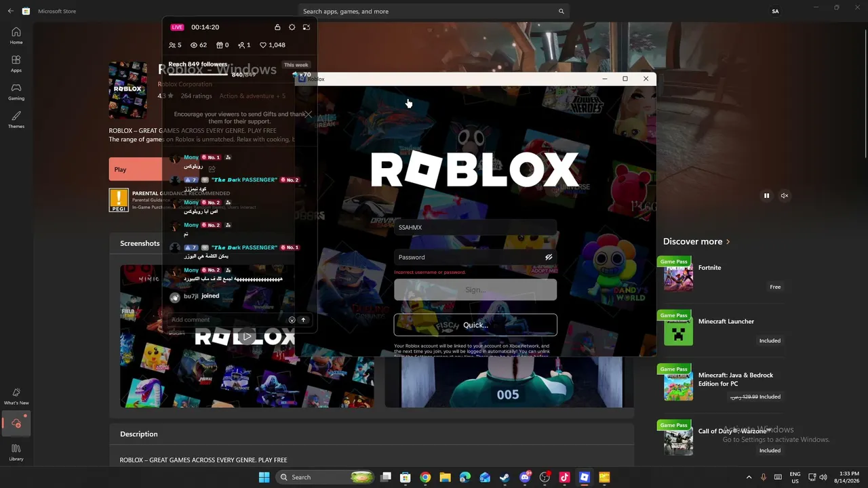Expand Discover more section chevron
The image size is (868, 488).
(x=728, y=241)
